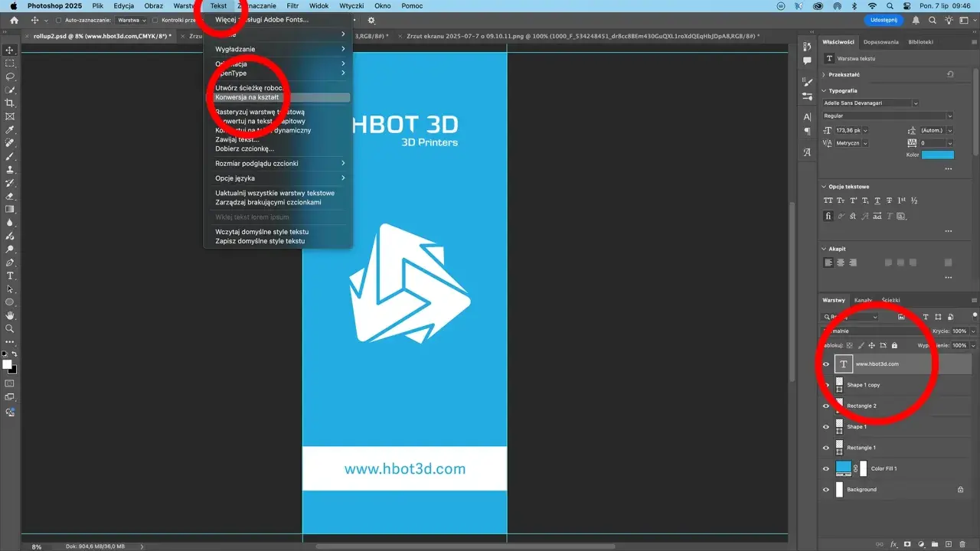Hide the Rectangle 2 layer
Screen dimensions: 980x551
coord(825,406)
